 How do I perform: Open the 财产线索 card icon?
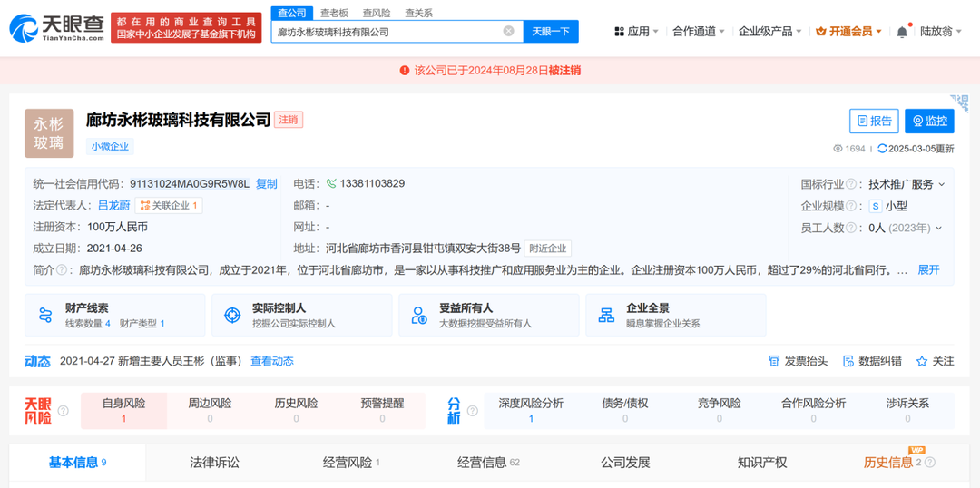tap(45, 315)
